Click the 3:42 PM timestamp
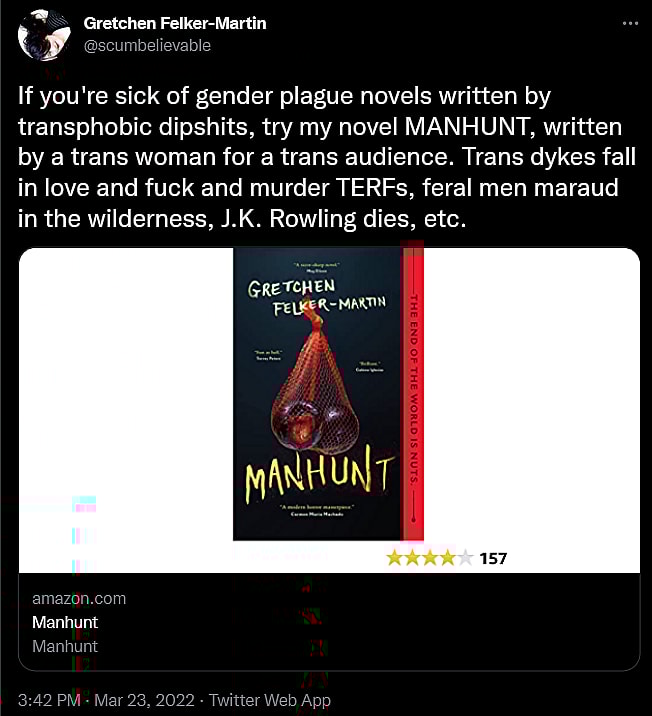The image size is (652, 716). pyautogui.click(x=49, y=700)
